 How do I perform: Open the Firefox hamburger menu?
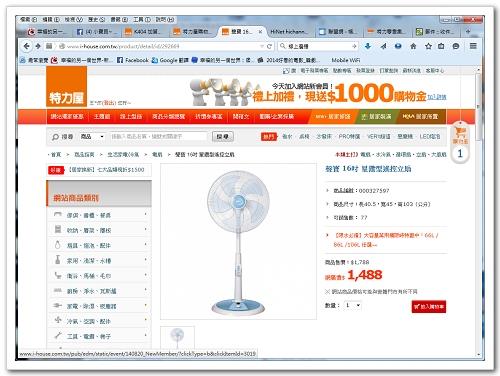[x=473, y=46]
